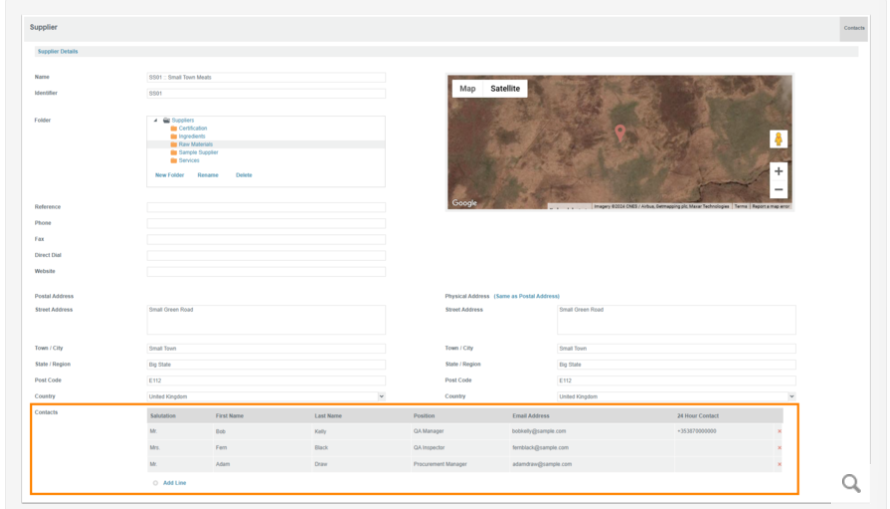Viewport: 890px width, 509px height.
Task: Click Same as Postal Address link
Action: [526, 296]
